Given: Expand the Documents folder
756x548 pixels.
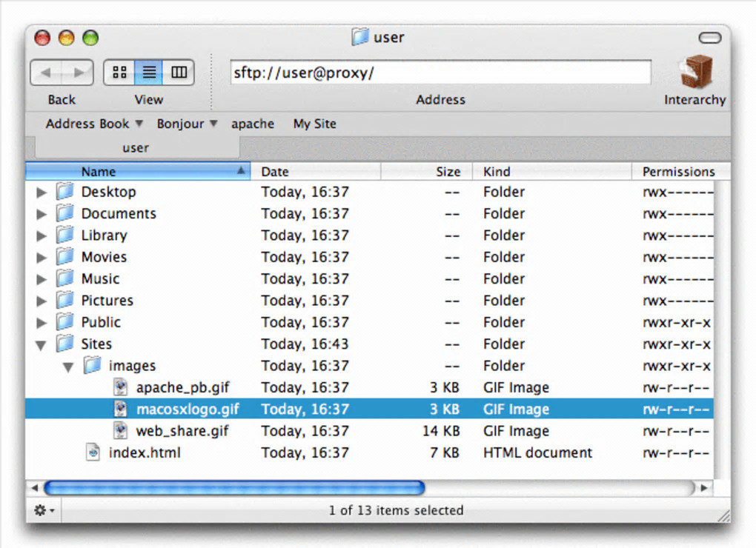Looking at the screenshot, I should click(42, 214).
